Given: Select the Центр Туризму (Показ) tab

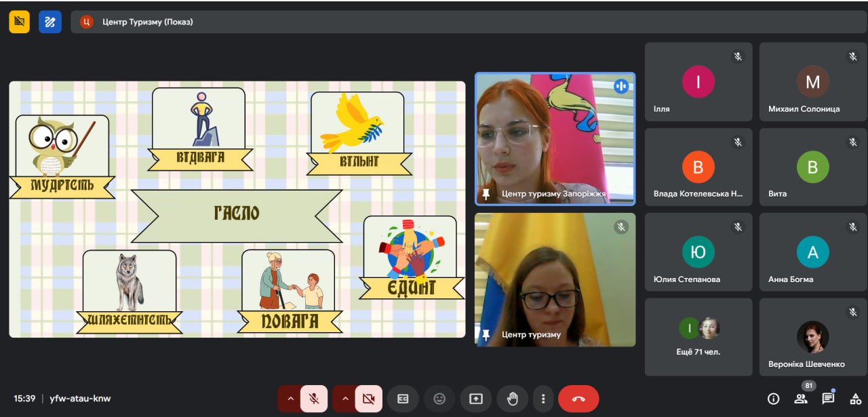Looking at the screenshot, I should pyautogui.click(x=147, y=22).
